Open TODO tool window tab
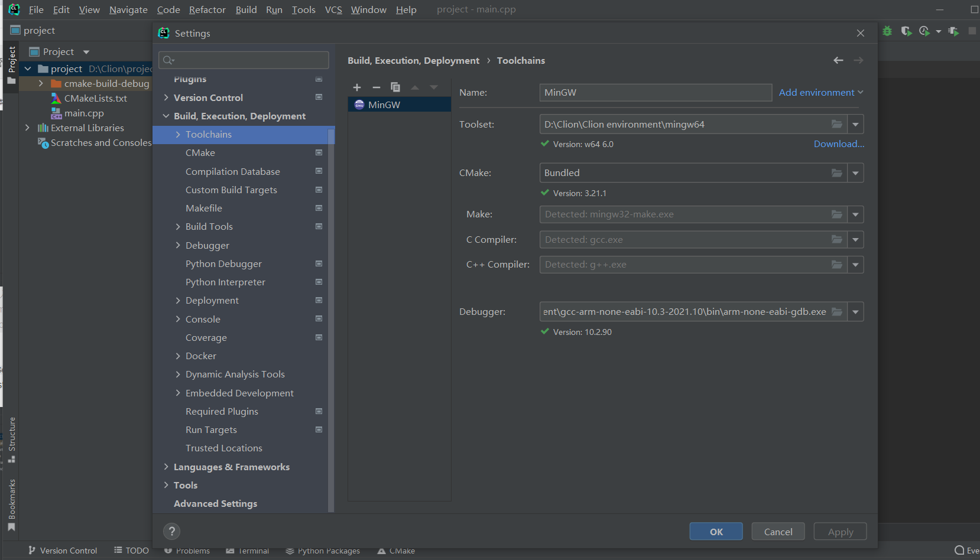 [131, 551]
